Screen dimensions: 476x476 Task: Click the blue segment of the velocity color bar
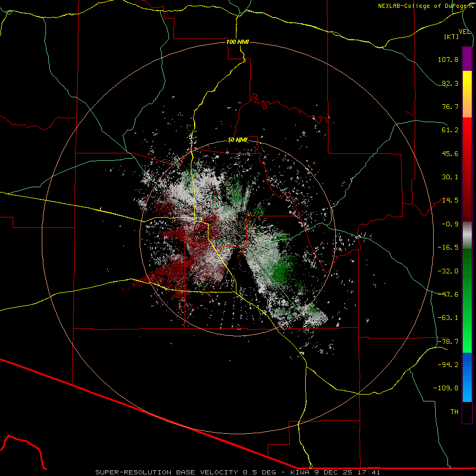(x=467, y=377)
